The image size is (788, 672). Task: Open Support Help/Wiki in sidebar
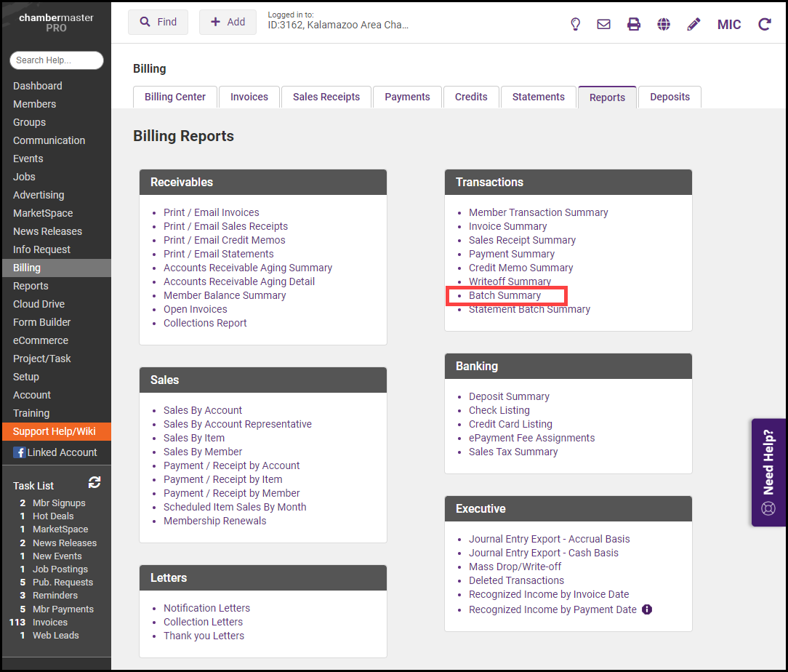coord(55,431)
